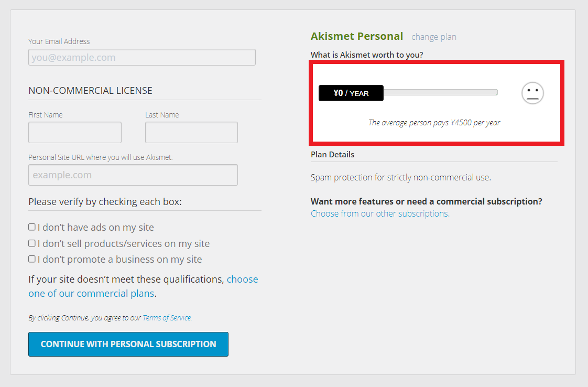
Task: Tick "I don't promote a business" checkbox
Action: click(x=32, y=259)
